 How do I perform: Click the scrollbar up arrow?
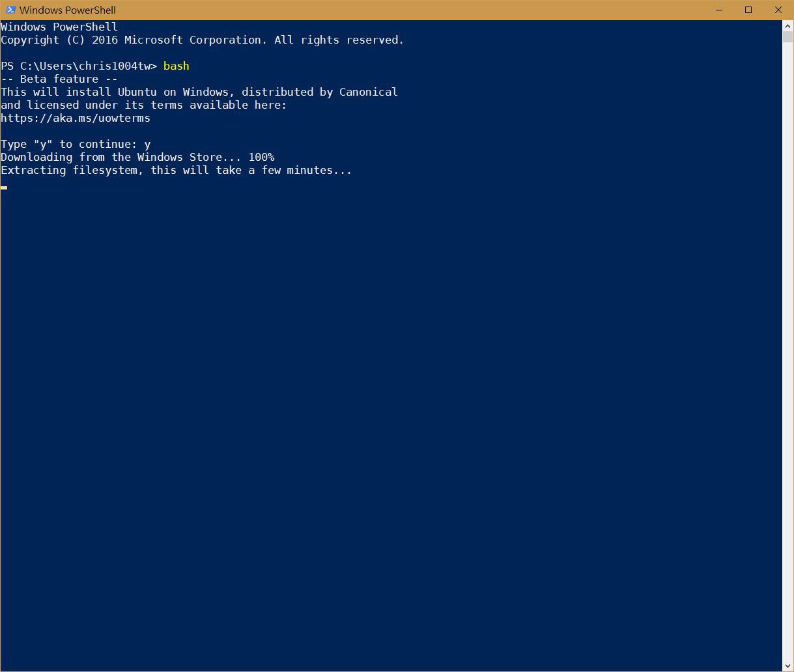point(787,25)
